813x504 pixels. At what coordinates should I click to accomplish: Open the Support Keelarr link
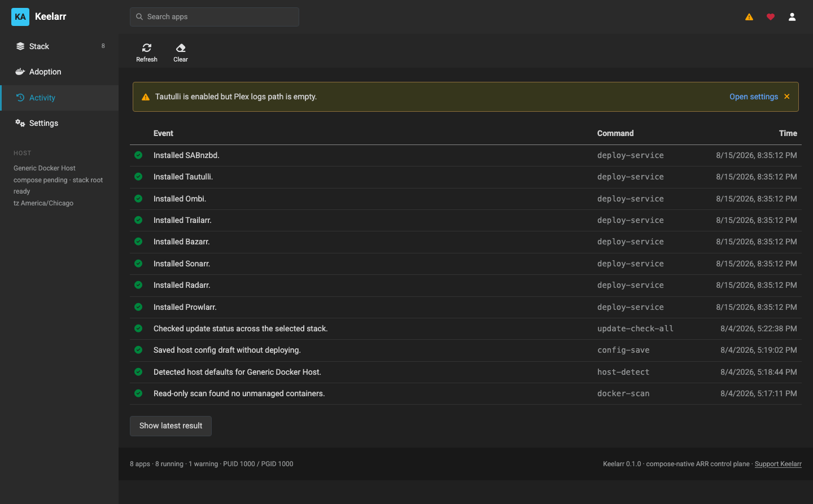pos(778,464)
